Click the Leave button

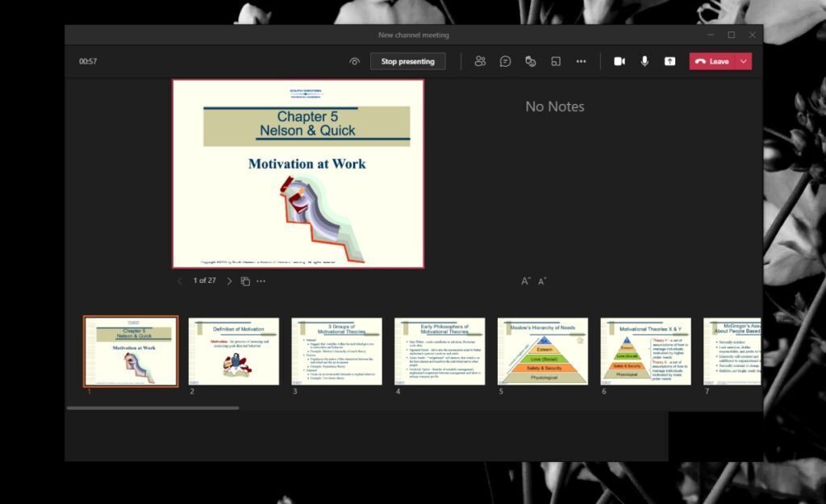714,60
